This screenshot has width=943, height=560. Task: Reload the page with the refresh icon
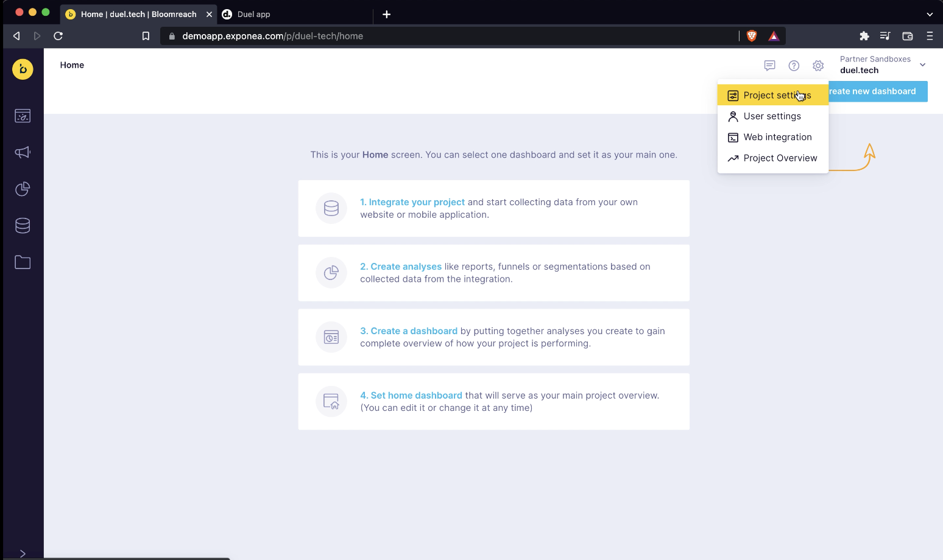(58, 36)
